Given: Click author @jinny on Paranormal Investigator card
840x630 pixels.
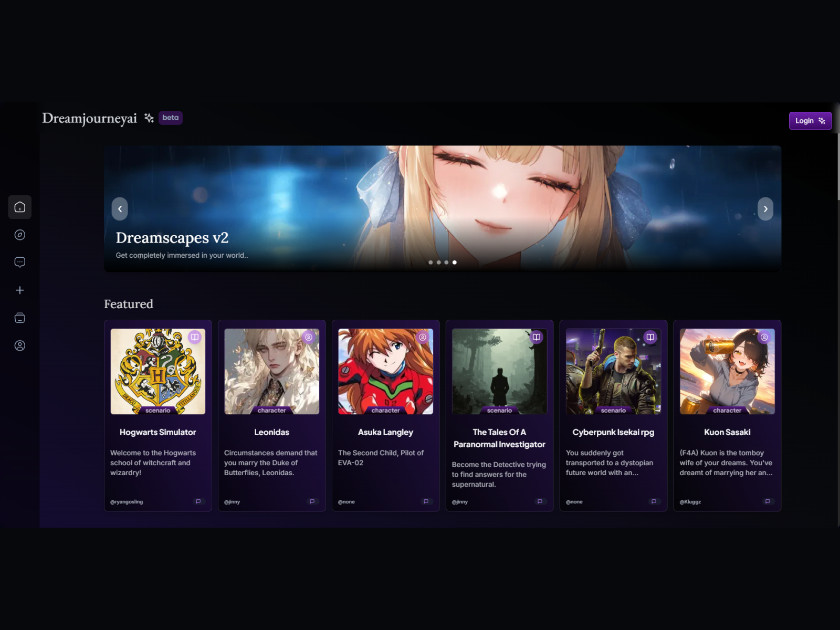Looking at the screenshot, I should click(460, 502).
